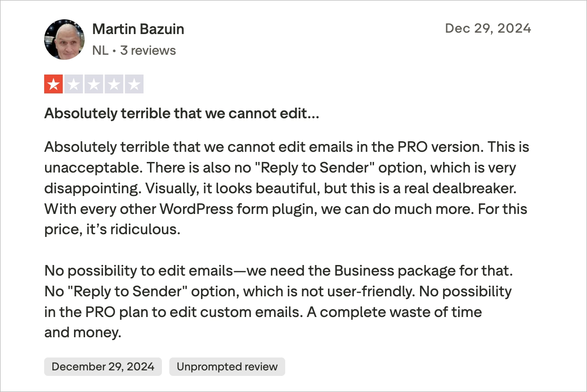Click the NL country label

click(x=100, y=50)
